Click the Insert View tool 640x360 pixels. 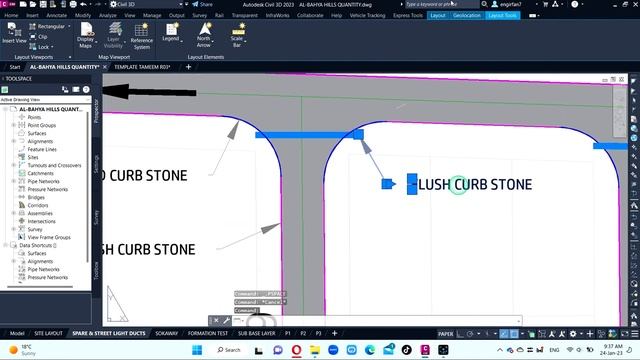pos(14,33)
